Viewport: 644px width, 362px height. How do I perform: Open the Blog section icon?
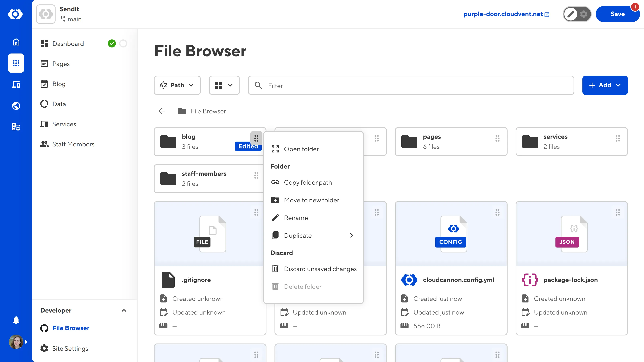pyautogui.click(x=44, y=84)
